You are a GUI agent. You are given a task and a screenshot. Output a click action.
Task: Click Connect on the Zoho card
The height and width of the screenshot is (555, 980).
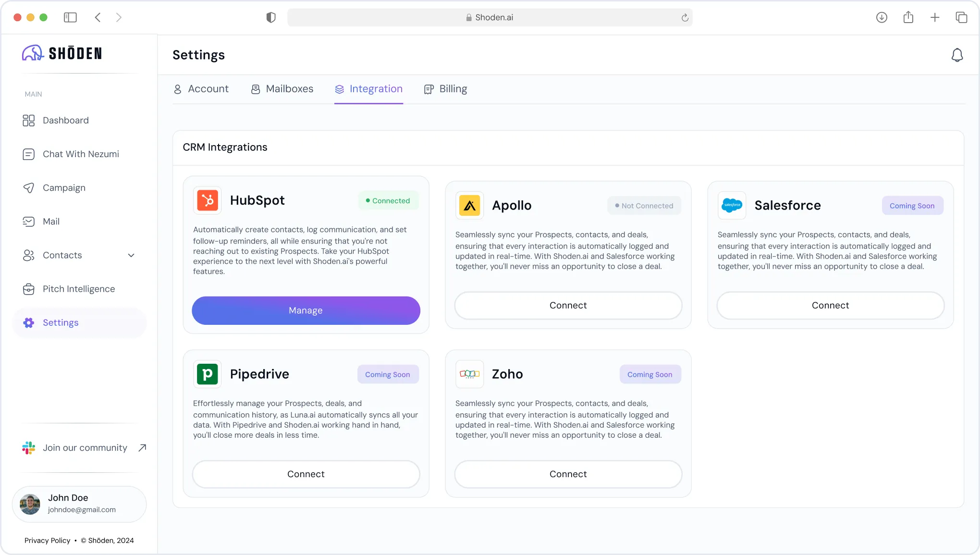tap(568, 474)
